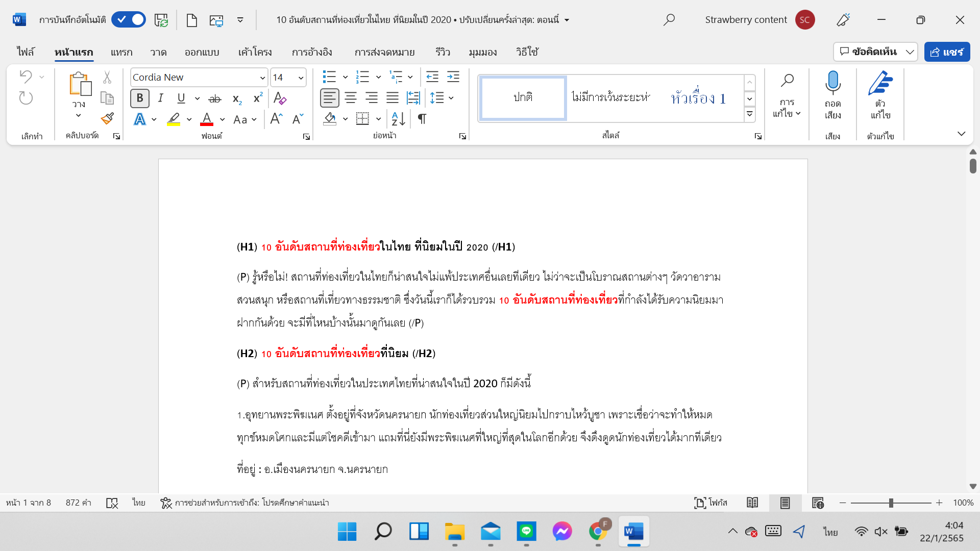Click the Cut scissors icon

pyautogui.click(x=107, y=77)
